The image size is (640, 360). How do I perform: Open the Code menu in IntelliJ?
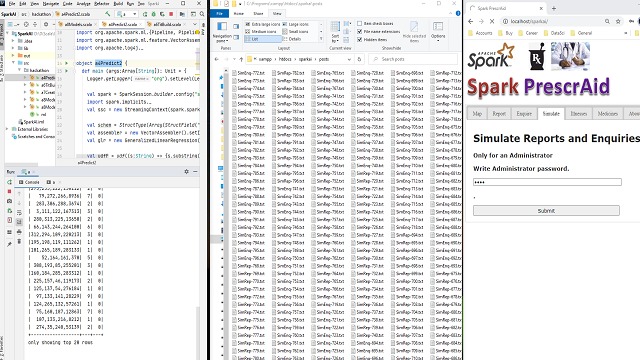[67, 4]
